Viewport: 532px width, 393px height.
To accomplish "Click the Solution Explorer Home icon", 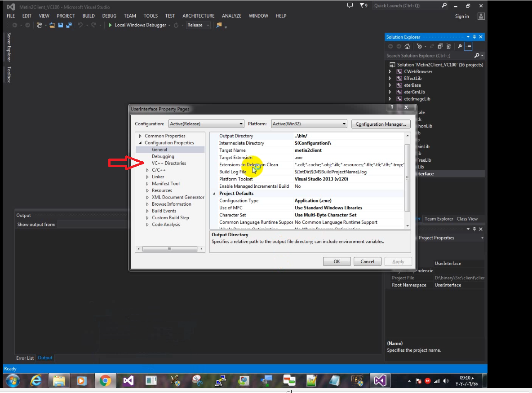I will coord(407,46).
